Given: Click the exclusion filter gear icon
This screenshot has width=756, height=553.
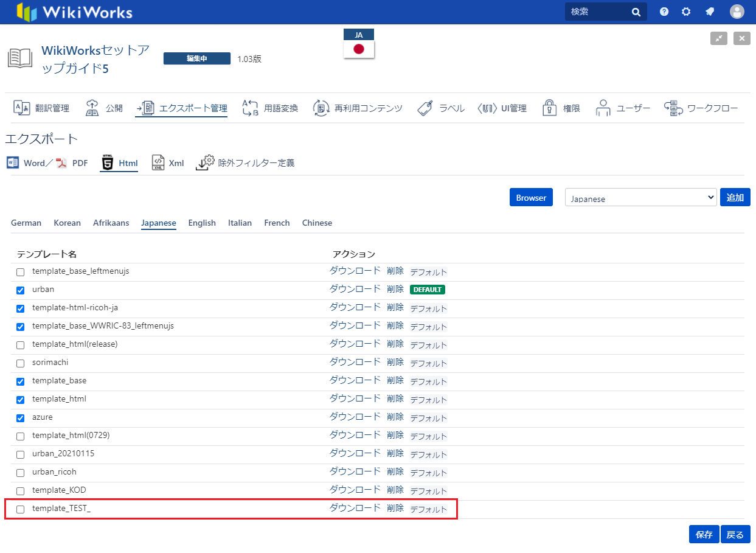Looking at the screenshot, I should [206, 162].
